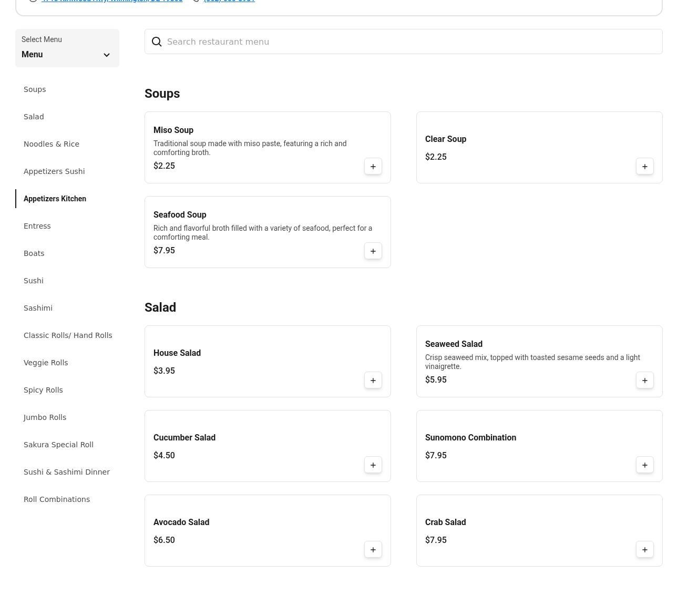Click plus icon for Seafood Soup
Screen dimensions: 678x616
[x=373, y=251]
